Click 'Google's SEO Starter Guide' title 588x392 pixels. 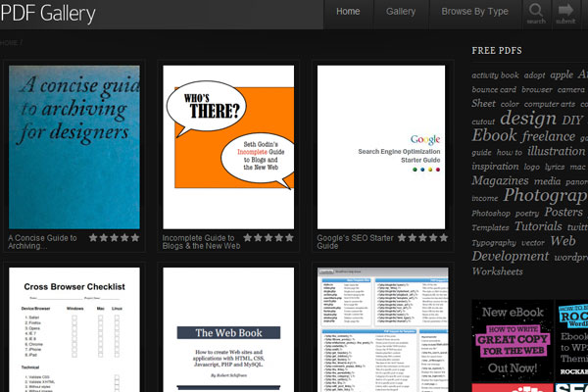point(355,242)
